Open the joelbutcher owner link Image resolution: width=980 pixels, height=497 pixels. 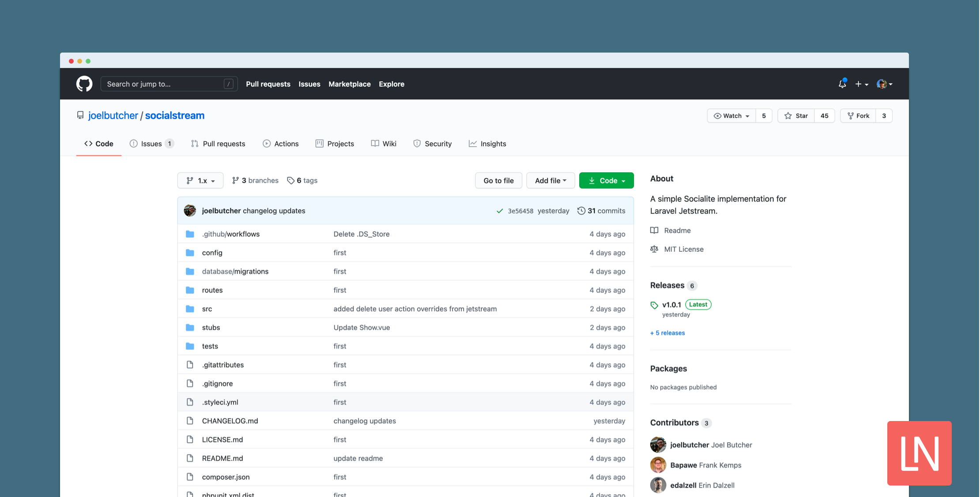[x=113, y=116]
